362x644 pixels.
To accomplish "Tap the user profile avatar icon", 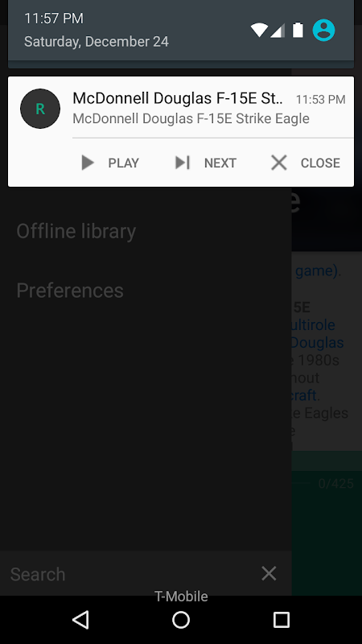I will point(324,30).
